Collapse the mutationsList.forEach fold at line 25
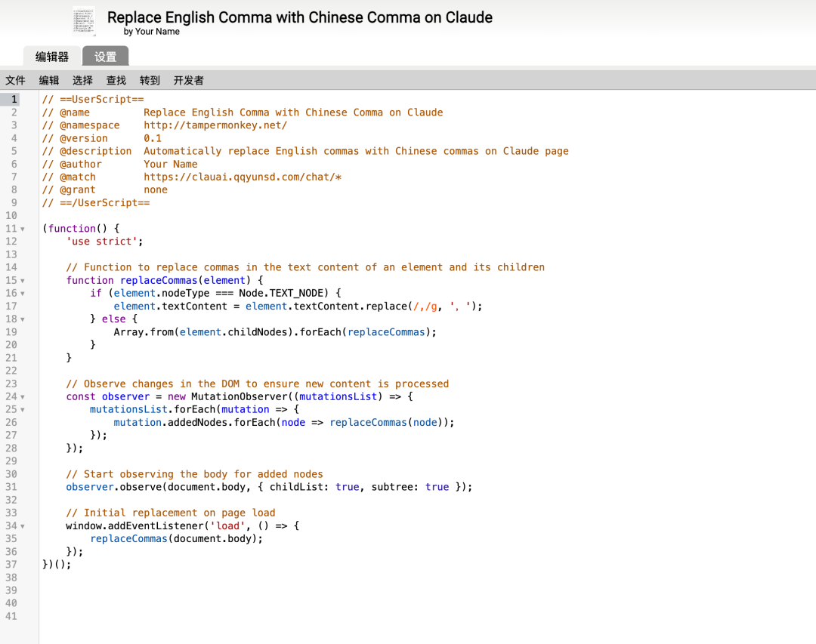The width and height of the screenshot is (816, 644). tap(23, 410)
